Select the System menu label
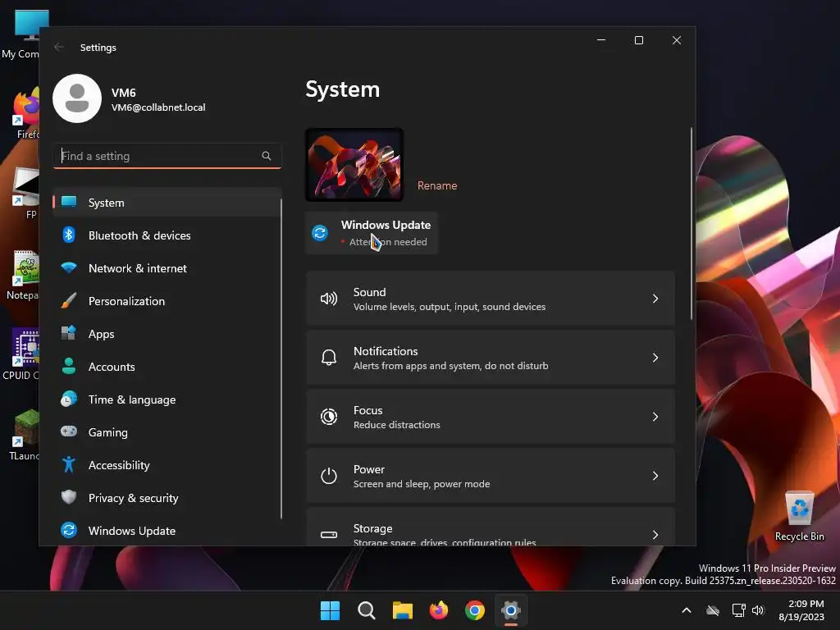The width and height of the screenshot is (840, 630). coord(106,203)
